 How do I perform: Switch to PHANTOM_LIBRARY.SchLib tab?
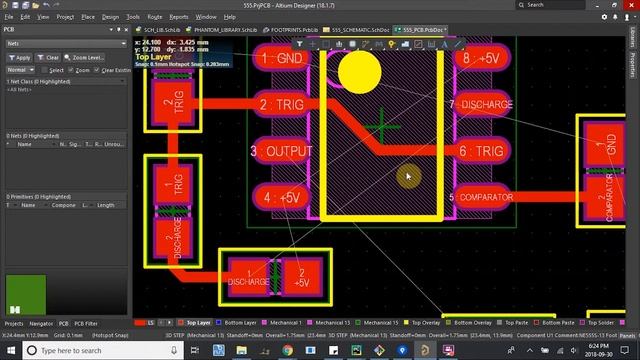click(222, 30)
